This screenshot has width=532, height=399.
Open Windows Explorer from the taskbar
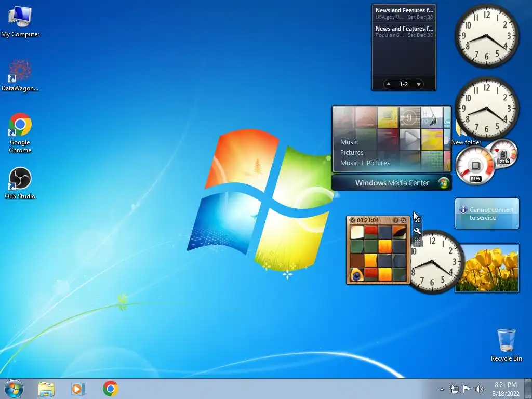point(46,389)
